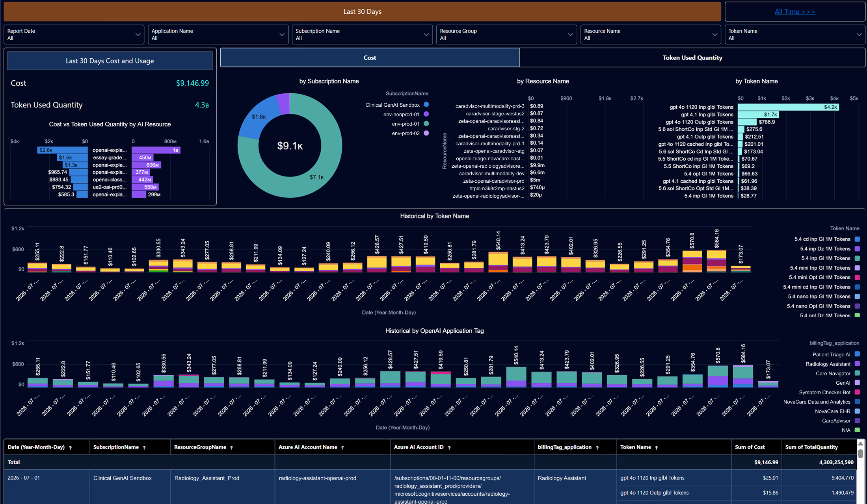
Task: Click Care Navigator legend swatch
Action: tap(857, 373)
